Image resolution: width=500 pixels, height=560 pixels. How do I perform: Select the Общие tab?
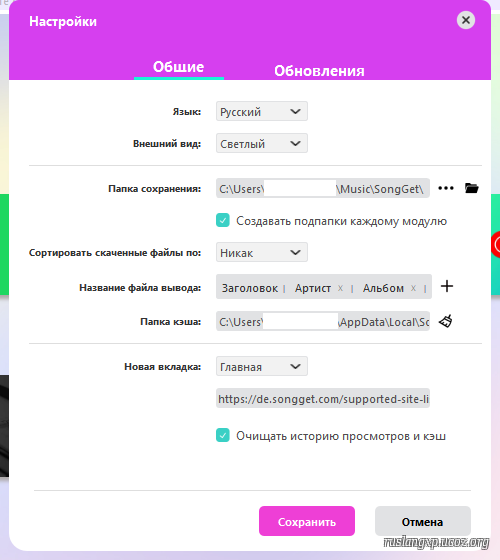(x=179, y=67)
